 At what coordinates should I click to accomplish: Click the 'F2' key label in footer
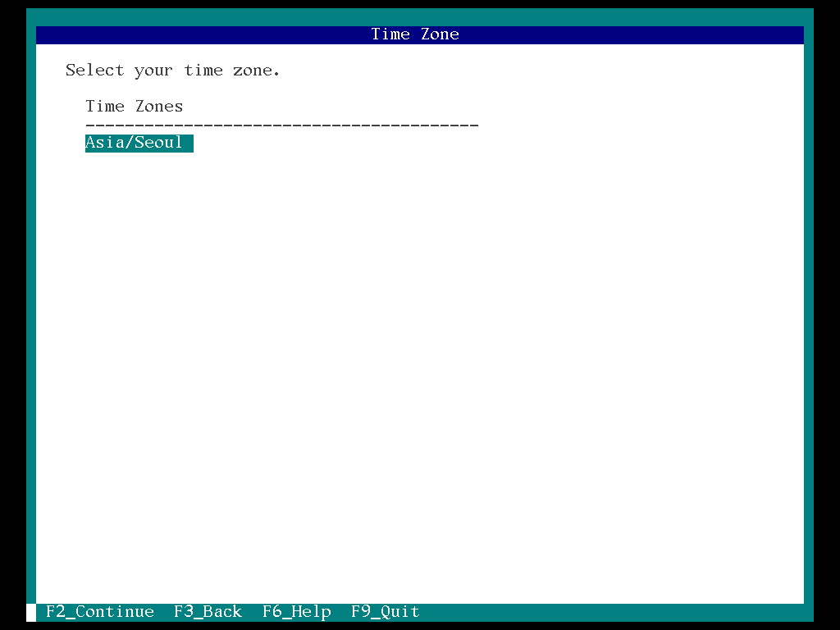coord(56,612)
